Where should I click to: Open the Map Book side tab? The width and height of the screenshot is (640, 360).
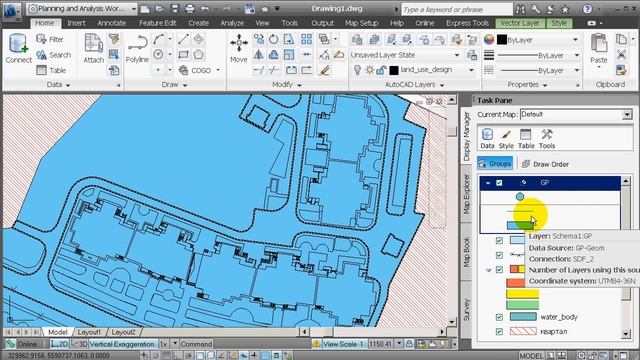467,252
